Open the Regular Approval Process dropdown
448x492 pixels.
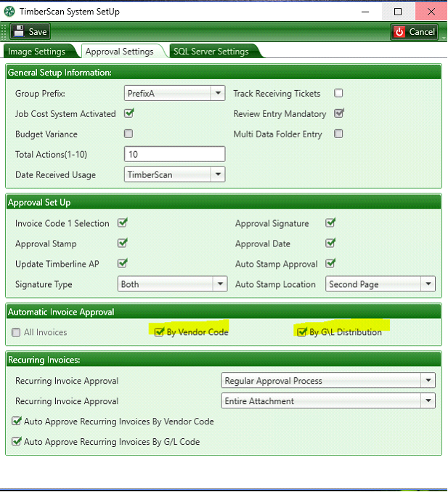coord(328,381)
